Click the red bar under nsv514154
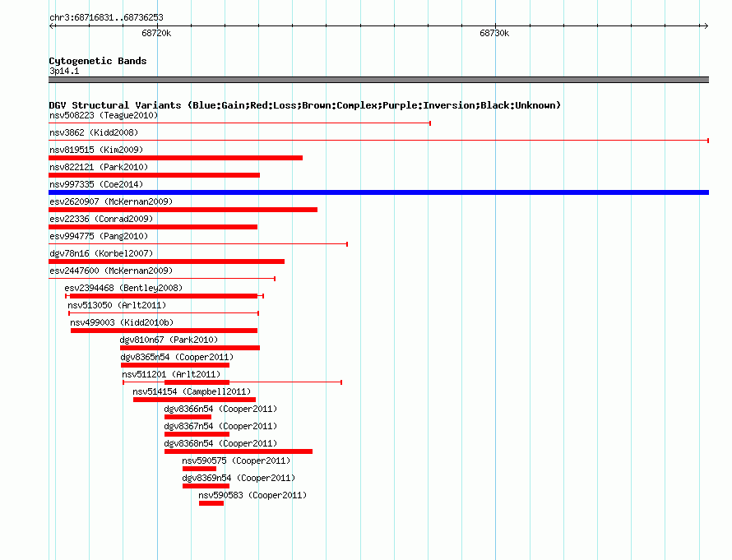 pos(194,400)
